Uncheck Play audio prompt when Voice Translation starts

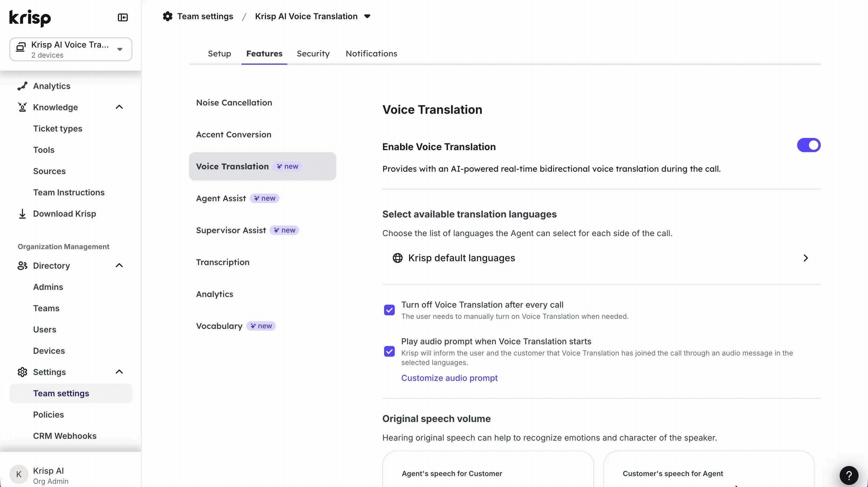[x=389, y=351]
